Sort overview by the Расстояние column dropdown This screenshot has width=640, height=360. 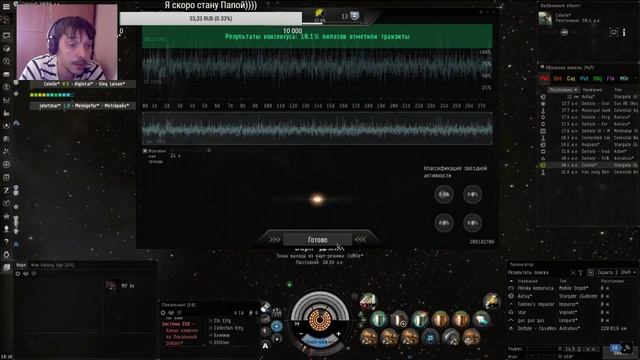[x=563, y=90]
